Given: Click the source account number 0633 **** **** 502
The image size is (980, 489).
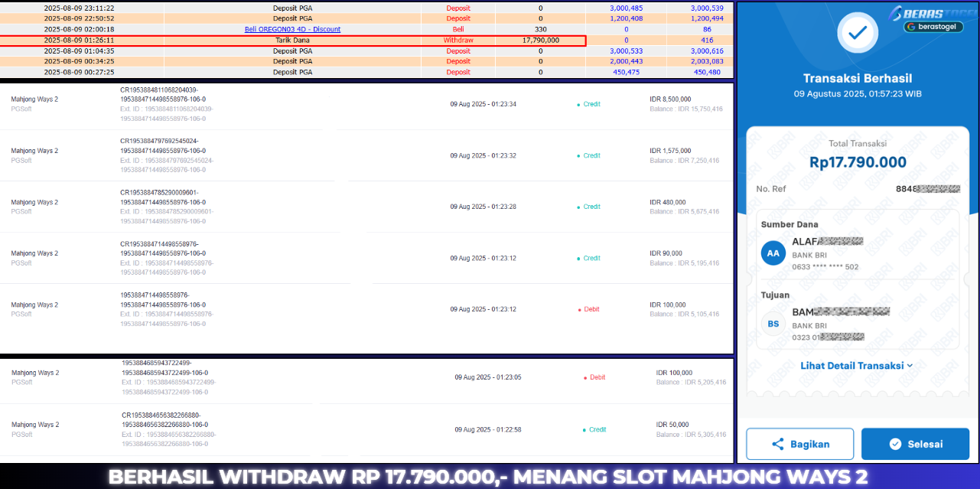Looking at the screenshot, I should point(825,267).
